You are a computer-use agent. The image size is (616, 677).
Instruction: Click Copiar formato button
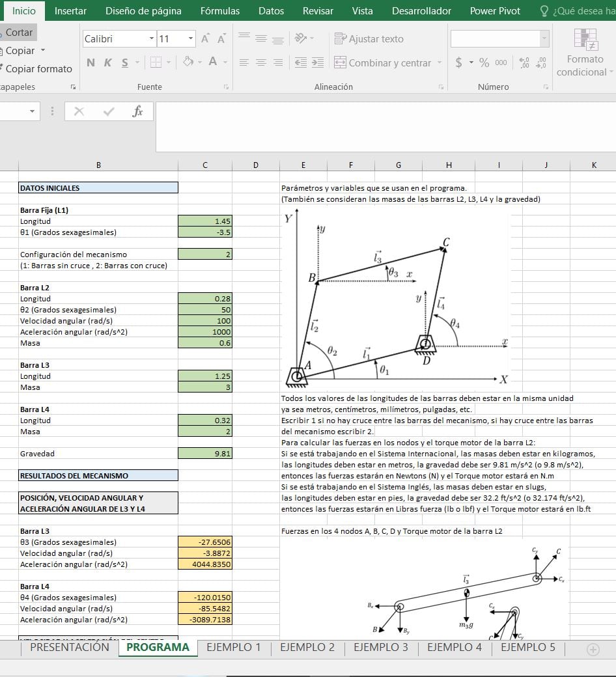(38, 68)
